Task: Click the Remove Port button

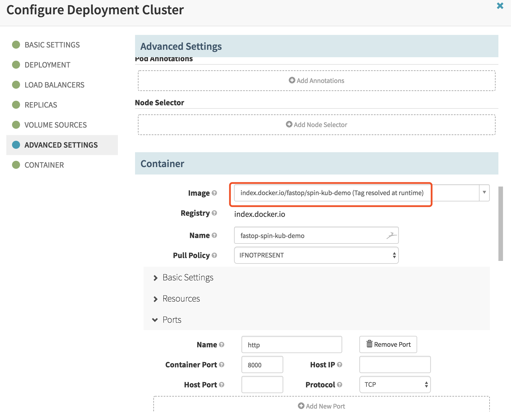Action: coord(388,344)
